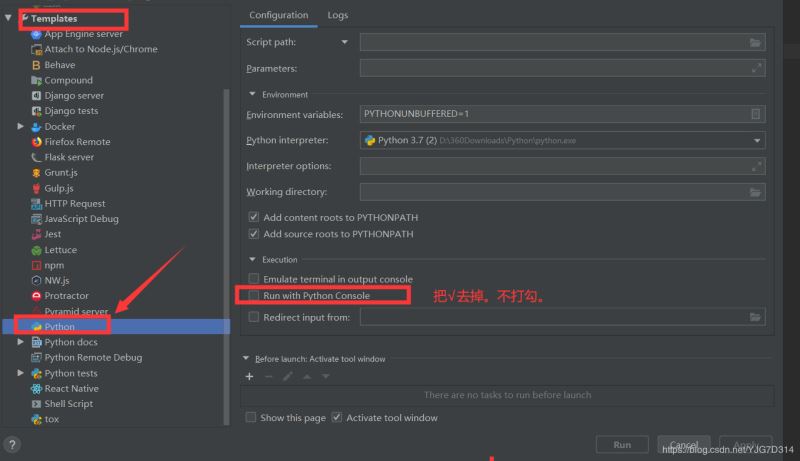Click the Flask server icon
The image size is (800, 461).
36,158
